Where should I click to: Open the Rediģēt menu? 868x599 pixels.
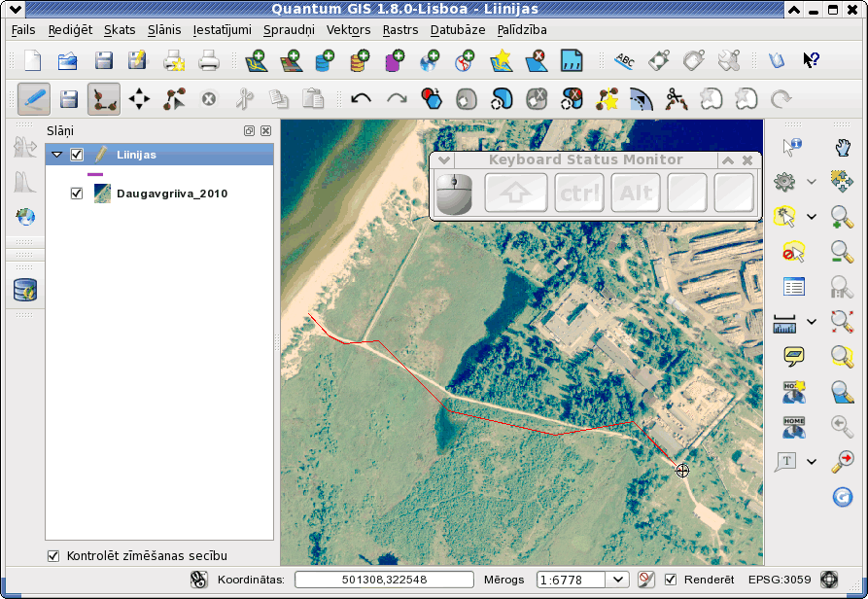click(x=70, y=30)
